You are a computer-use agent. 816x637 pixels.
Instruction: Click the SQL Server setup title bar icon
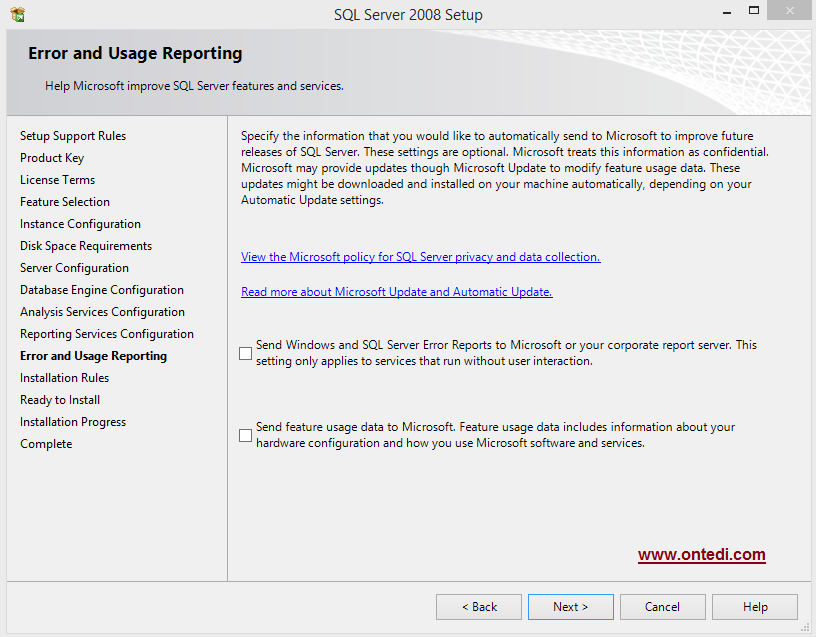pos(17,14)
